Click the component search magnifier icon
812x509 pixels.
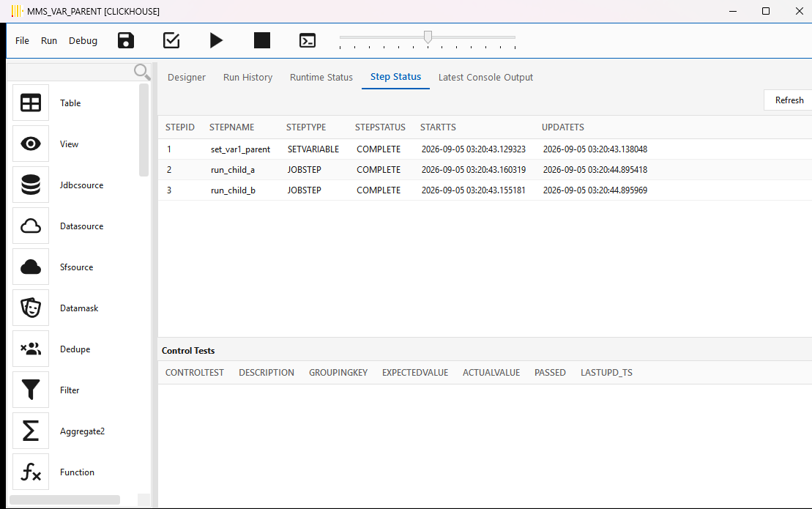click(142, 72)
